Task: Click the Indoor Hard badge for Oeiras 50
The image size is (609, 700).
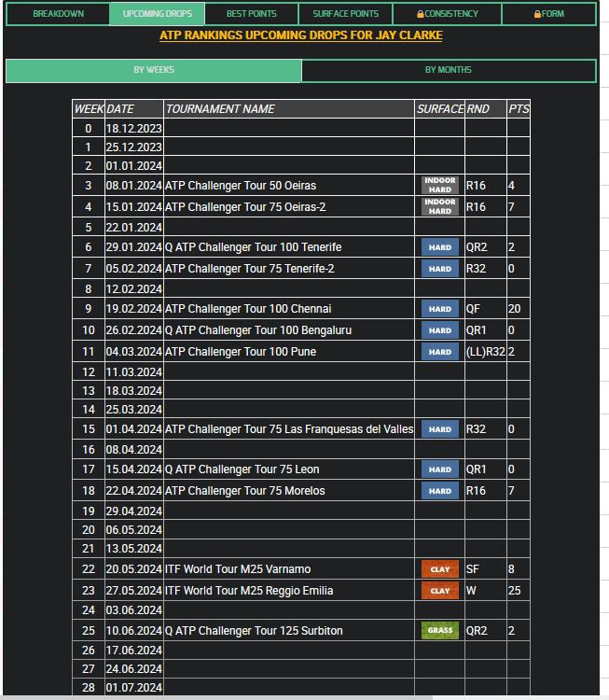Action: [440, 185]
